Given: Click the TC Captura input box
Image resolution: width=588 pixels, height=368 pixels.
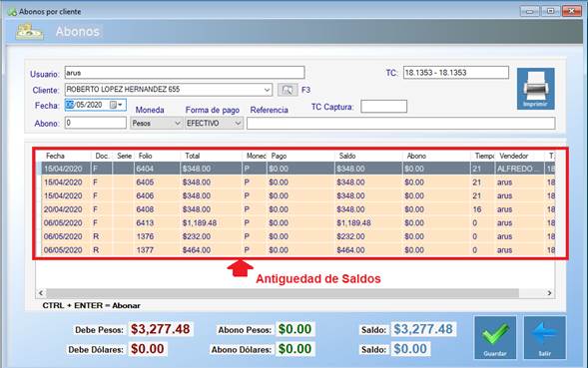Looking at the screenshot, I should pos(383,107).
